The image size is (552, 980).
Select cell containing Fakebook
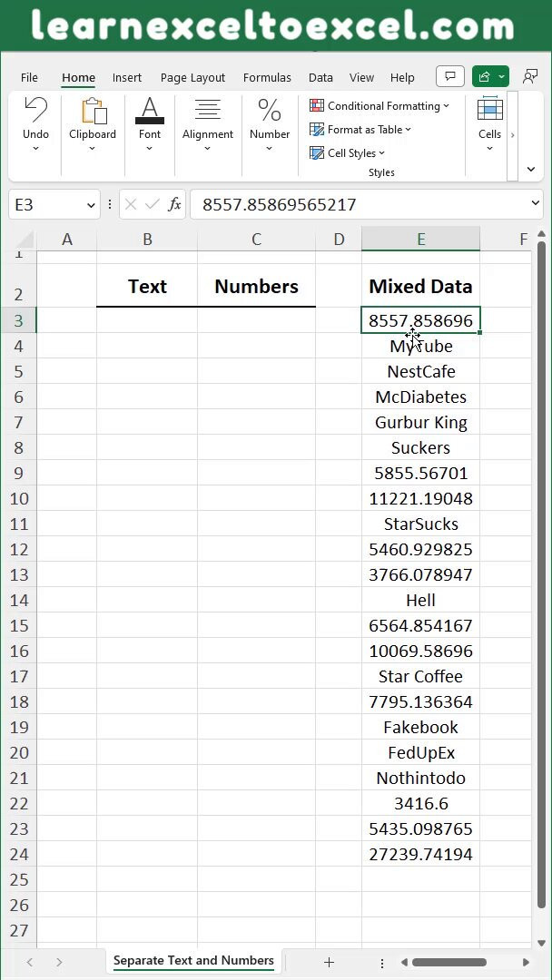[420, 727]
